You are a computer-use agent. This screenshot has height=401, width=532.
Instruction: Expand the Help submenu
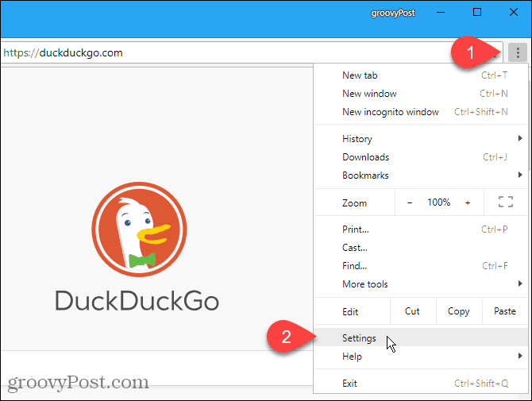421,357
